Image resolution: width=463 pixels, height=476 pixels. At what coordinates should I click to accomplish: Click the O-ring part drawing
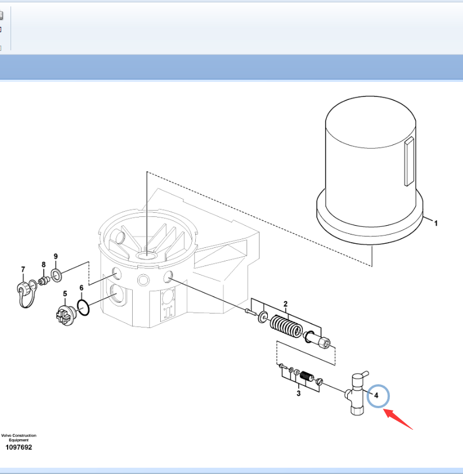click(84, 308)
